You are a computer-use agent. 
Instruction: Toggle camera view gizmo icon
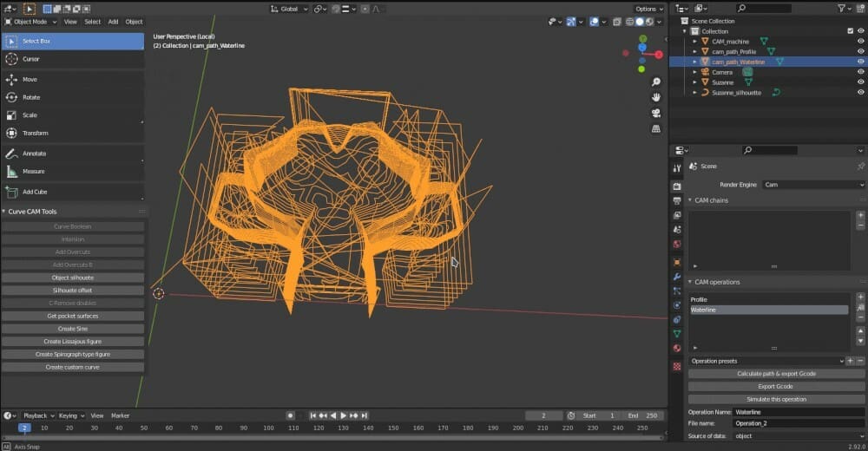[656, 113]
